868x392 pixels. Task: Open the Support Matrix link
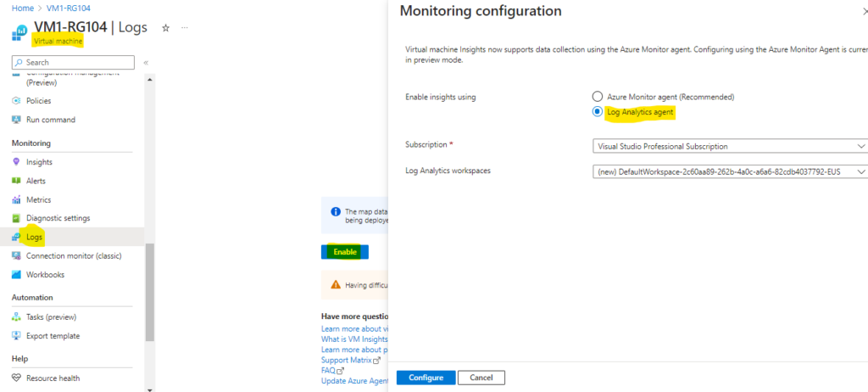346,360
